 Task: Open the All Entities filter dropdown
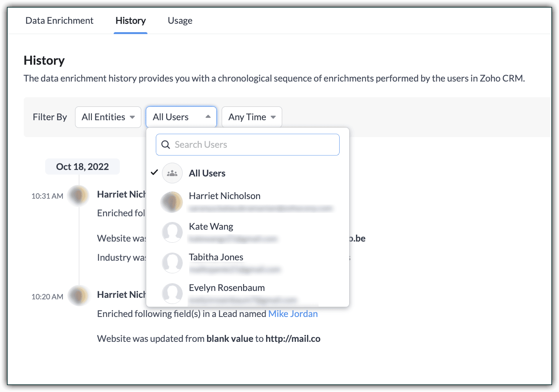tap(108, 117)
